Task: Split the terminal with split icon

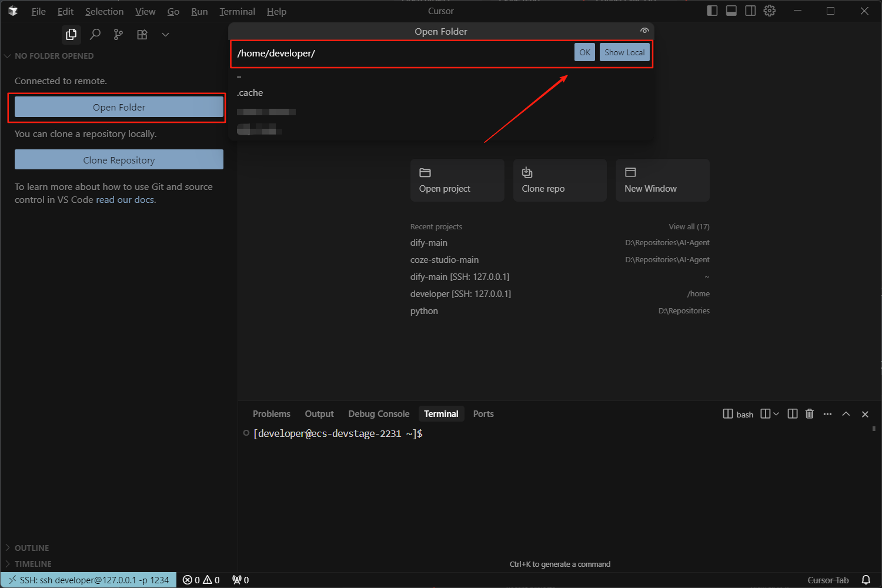Action: pos(793,414)
